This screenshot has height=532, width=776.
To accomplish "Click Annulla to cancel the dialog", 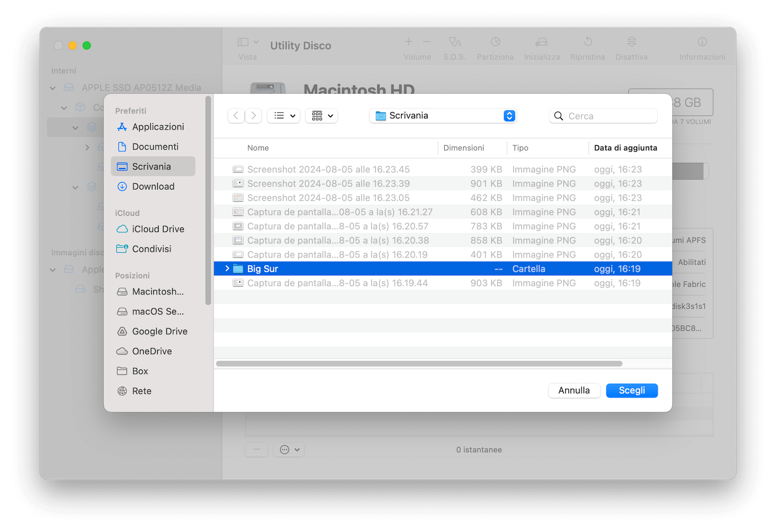I will pos(574,390).
